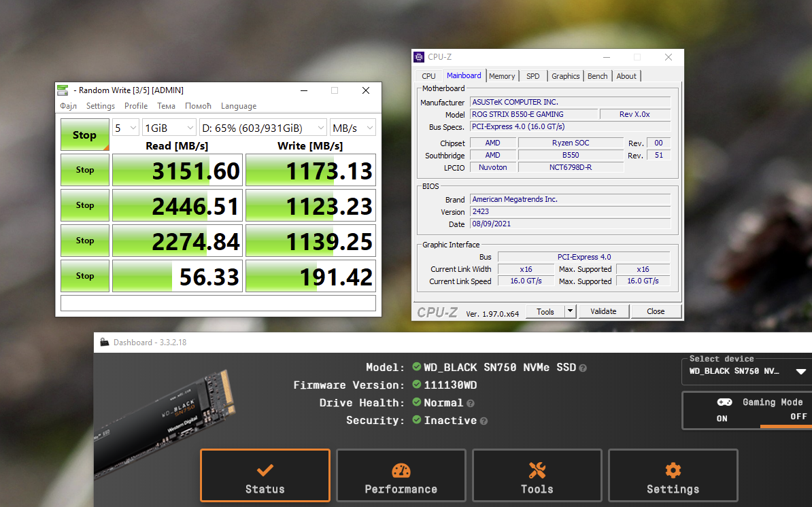The image size is (812, 507).
Task: Click the help icon beside Security Inactive
Action: pos(484,421)
